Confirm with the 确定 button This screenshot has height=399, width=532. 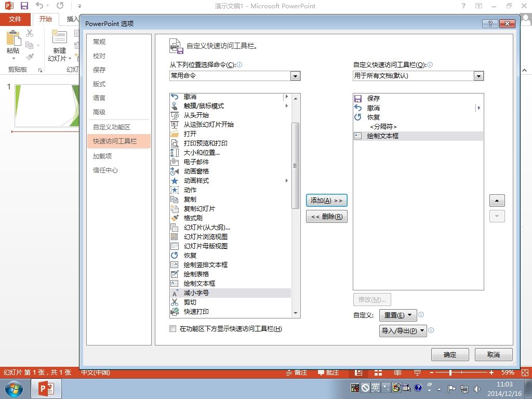tap(450, 354)
